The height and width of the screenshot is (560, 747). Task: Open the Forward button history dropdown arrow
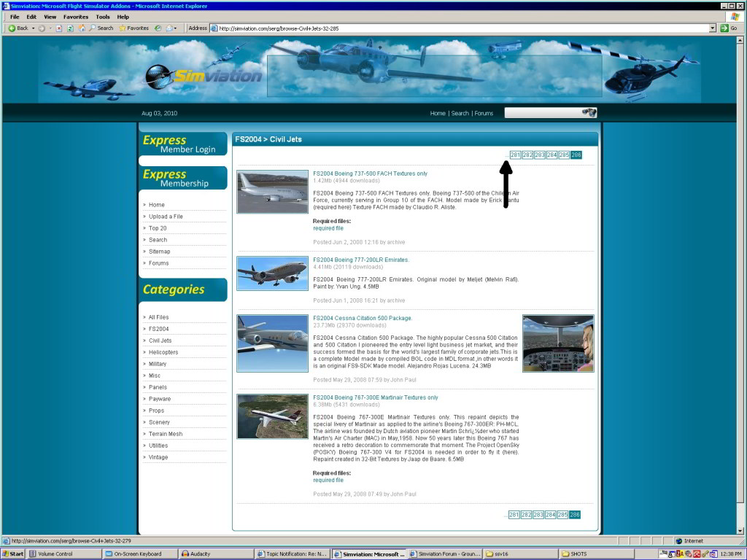[50, 28]
